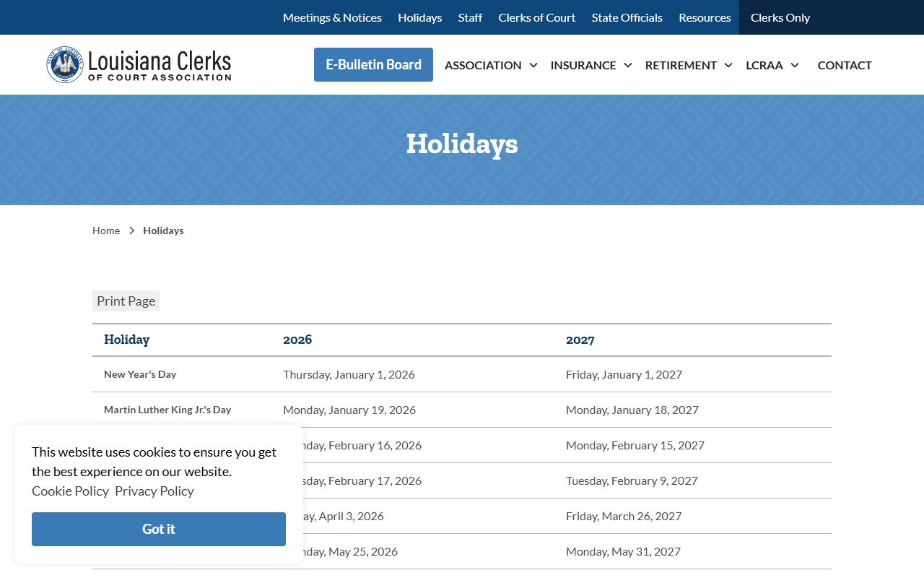Select Friday, March 26, 2027 cell

(624, 516)
